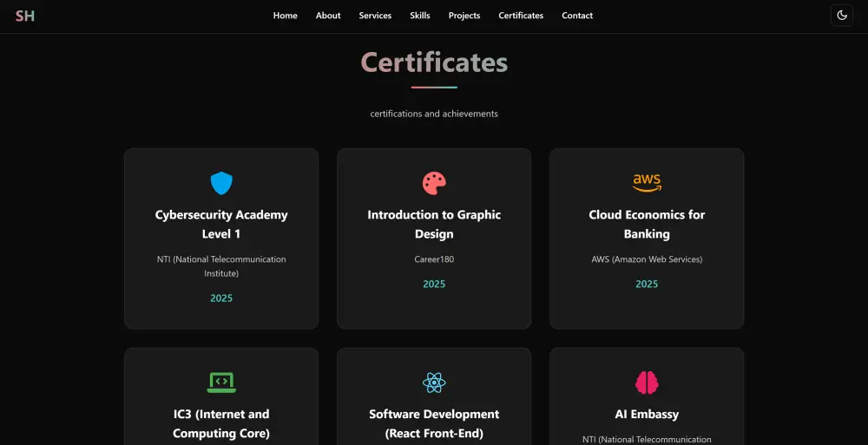Click the red paint palette icon

click(434, 183)
